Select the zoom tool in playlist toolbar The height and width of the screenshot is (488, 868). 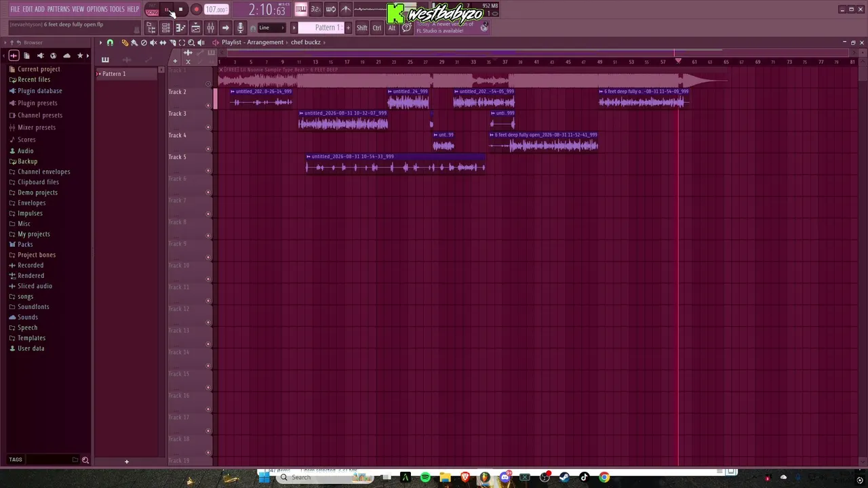point(191,43)
